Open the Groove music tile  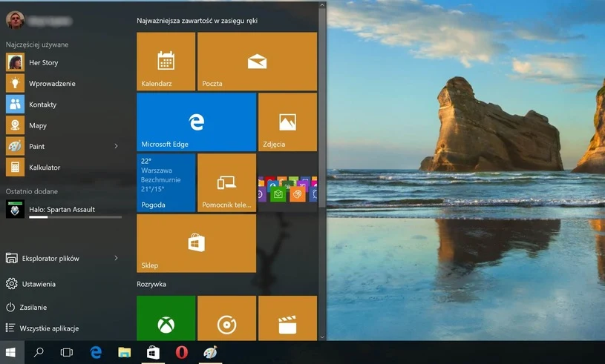pos(227,318)
